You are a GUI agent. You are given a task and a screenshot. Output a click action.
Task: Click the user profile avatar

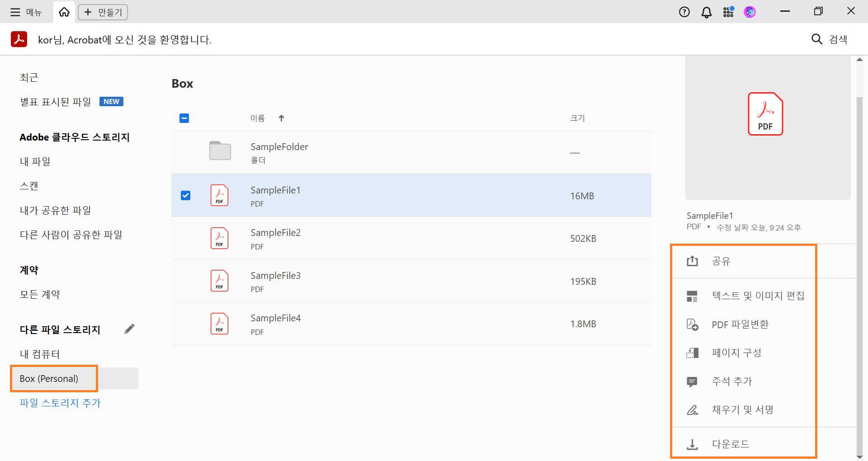pyautogui.click(x=750, y=12)
